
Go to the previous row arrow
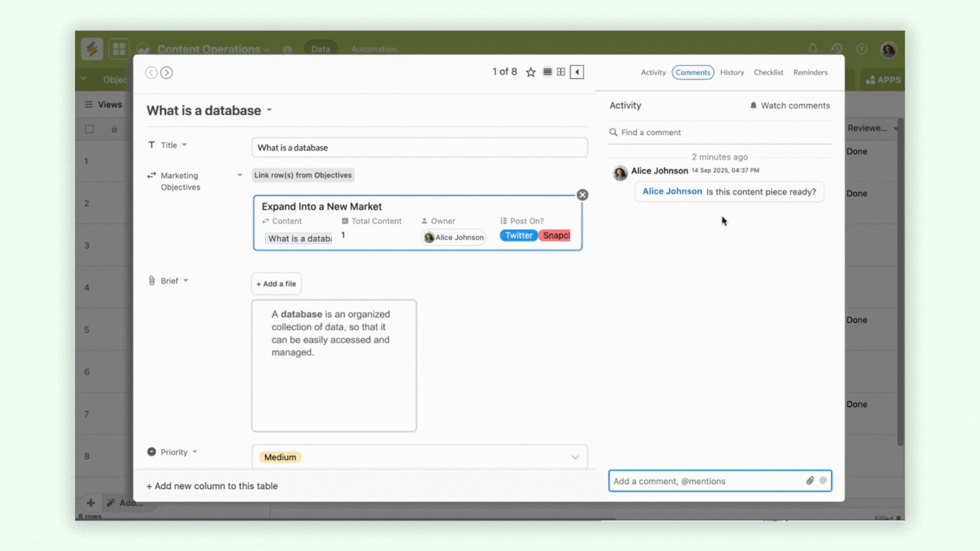pyautogui.click(x=151, y=72)
